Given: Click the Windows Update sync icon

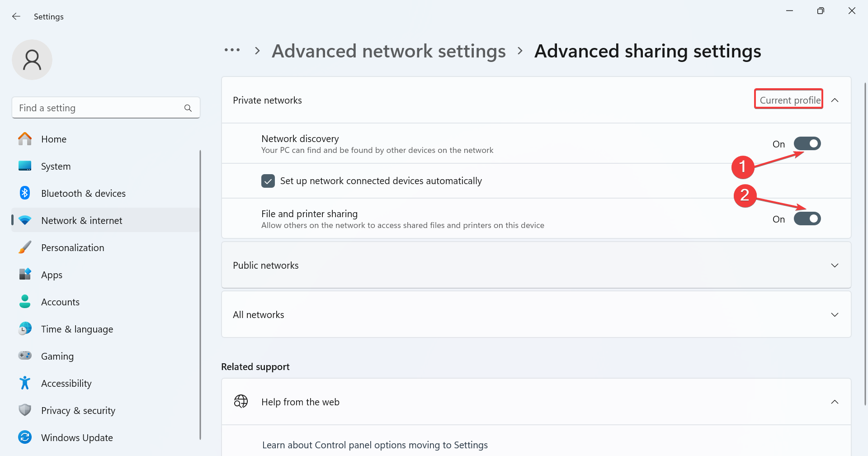Looking at the screenshot, I should coord(25,437).
